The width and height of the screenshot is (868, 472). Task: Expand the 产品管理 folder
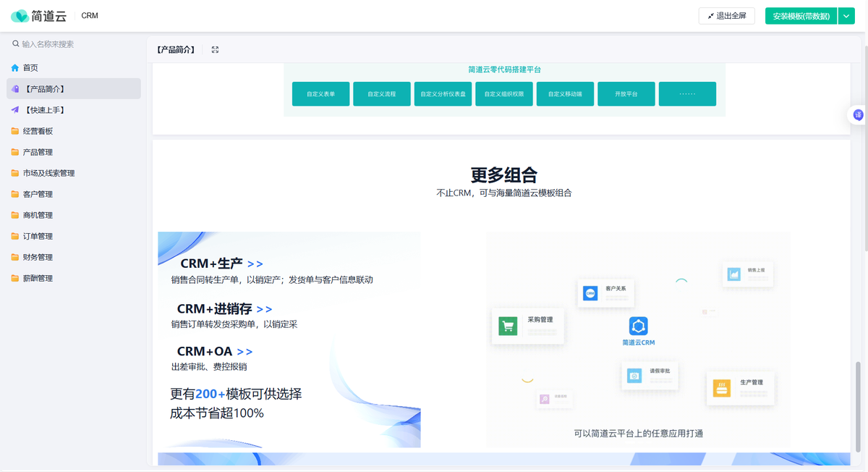pos(74,152)
